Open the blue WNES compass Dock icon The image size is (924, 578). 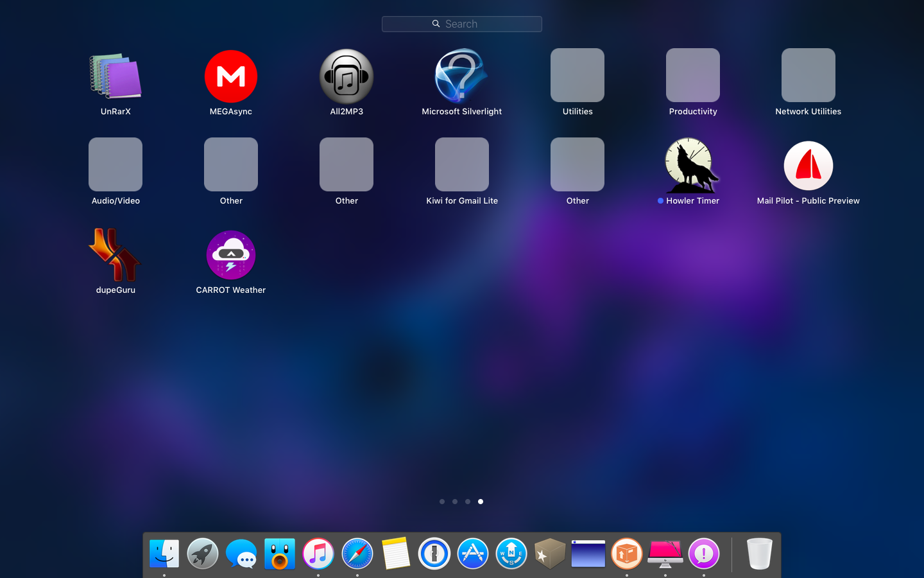click(511, 554)
